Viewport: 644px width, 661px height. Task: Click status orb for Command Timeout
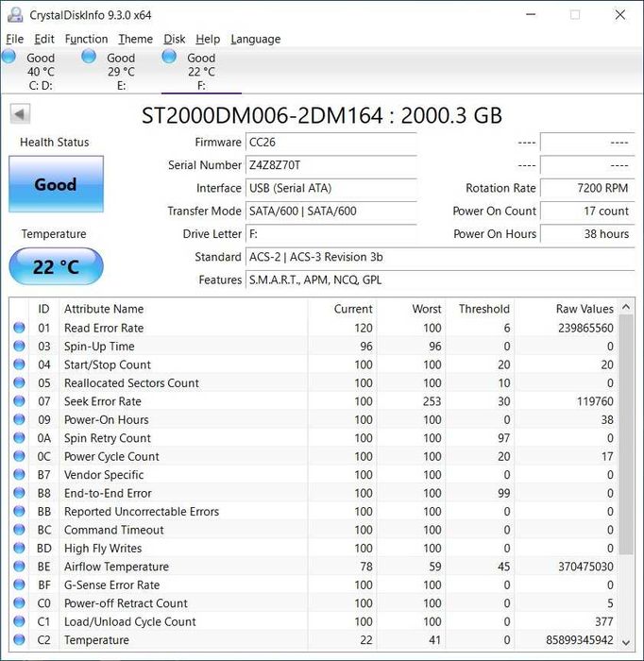tap(20, 530)
